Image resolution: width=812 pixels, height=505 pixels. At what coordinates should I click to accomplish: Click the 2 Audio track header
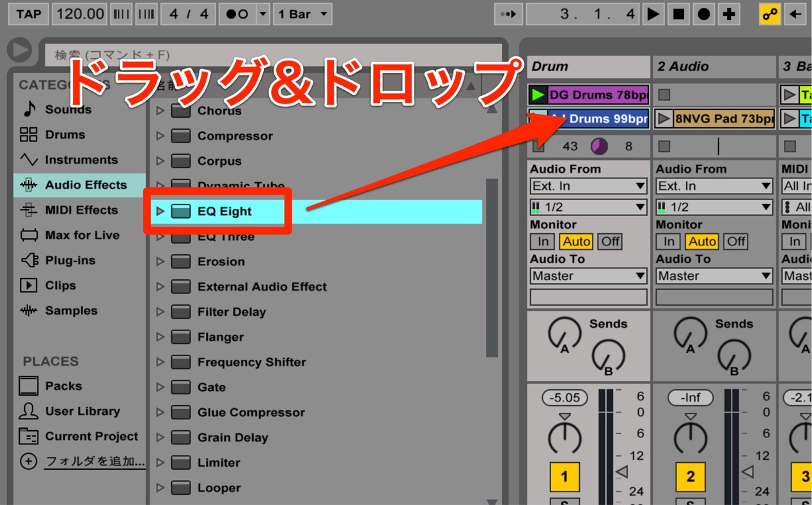click(x=714, y=66)
